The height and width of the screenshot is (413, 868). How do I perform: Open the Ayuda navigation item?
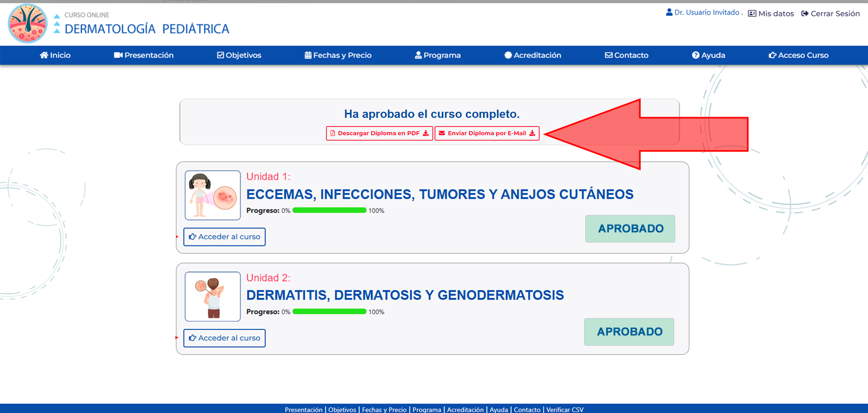coord(708,55)
